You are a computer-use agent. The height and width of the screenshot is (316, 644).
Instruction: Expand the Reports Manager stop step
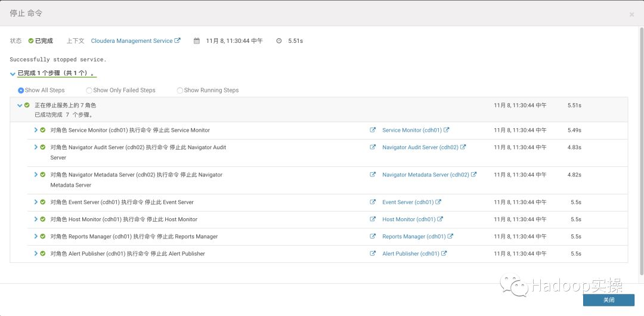click(x=36, y=237)
